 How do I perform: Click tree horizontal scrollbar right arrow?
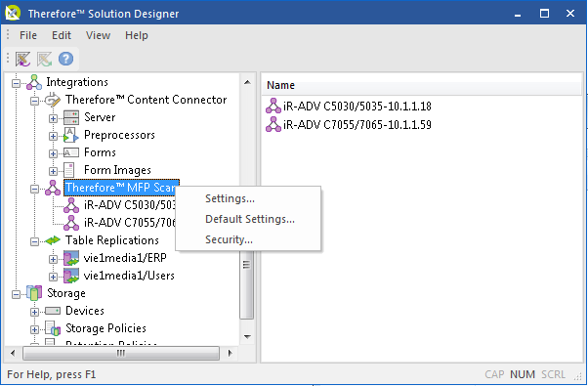coord(230,353)
